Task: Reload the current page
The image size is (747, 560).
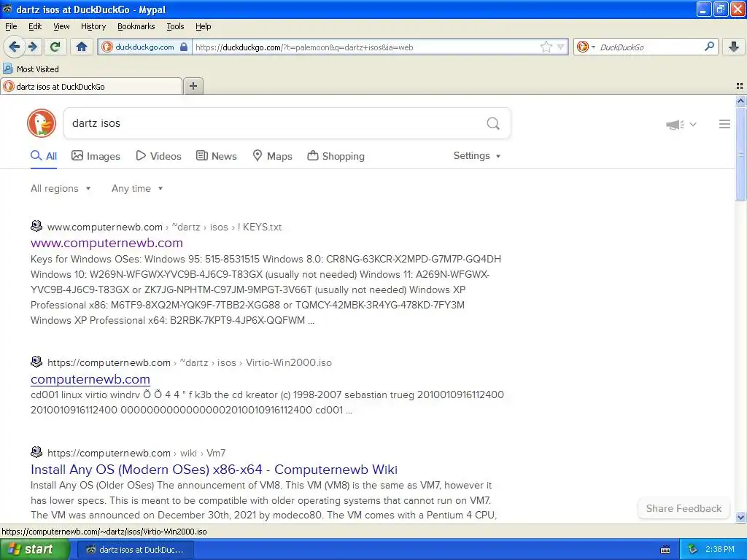Action: [55, 47]
